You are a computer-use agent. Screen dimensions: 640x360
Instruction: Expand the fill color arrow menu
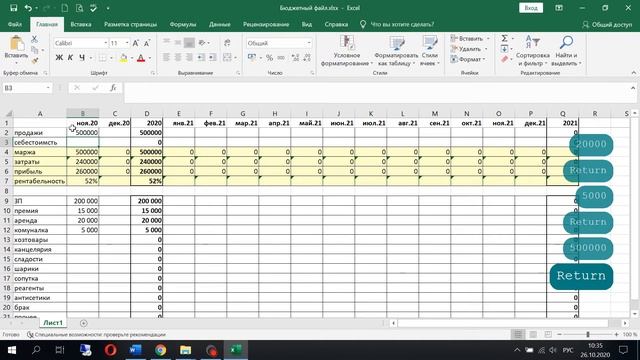(x=132, y=58)
